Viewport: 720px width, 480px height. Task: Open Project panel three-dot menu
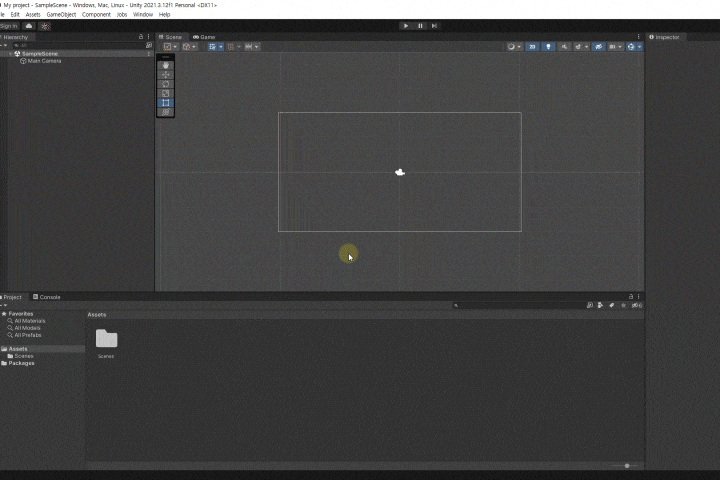click(x=638, y=297)
